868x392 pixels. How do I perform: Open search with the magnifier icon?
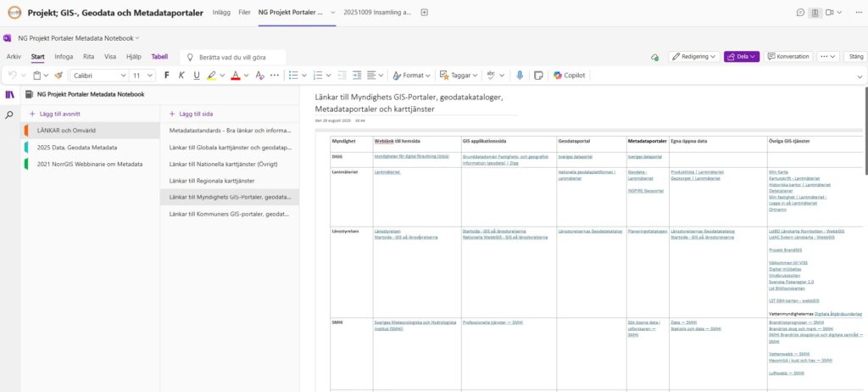[x=10, y=114]
